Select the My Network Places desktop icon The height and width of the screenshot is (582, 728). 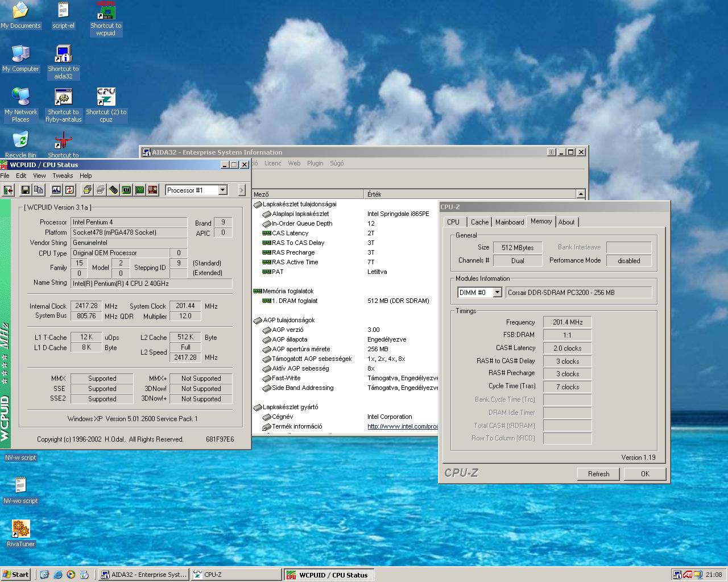coord(20,105)
